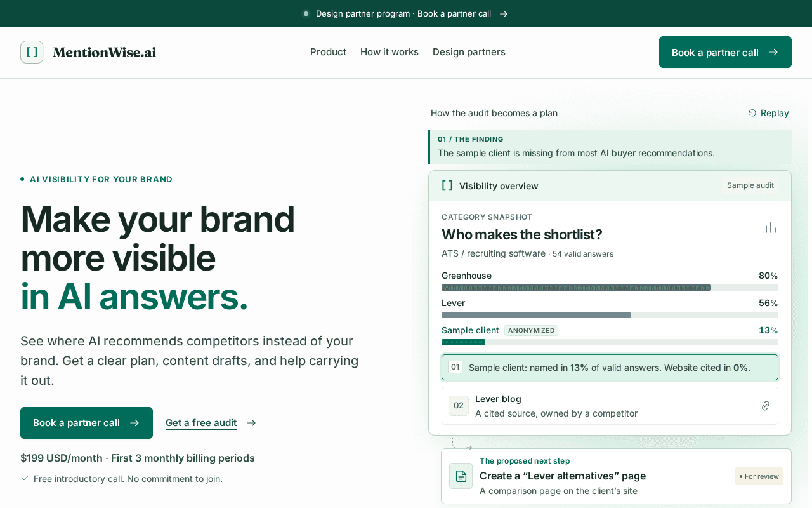Open the Lever blog cited source row
This screenshot has width=812, height=508.
(610, 406)
